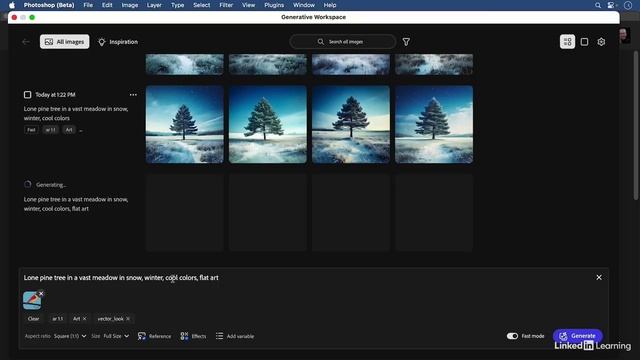Viewport: 640px width, 360px height.
Task: Click the Generate button
Action: pos(578,336)
